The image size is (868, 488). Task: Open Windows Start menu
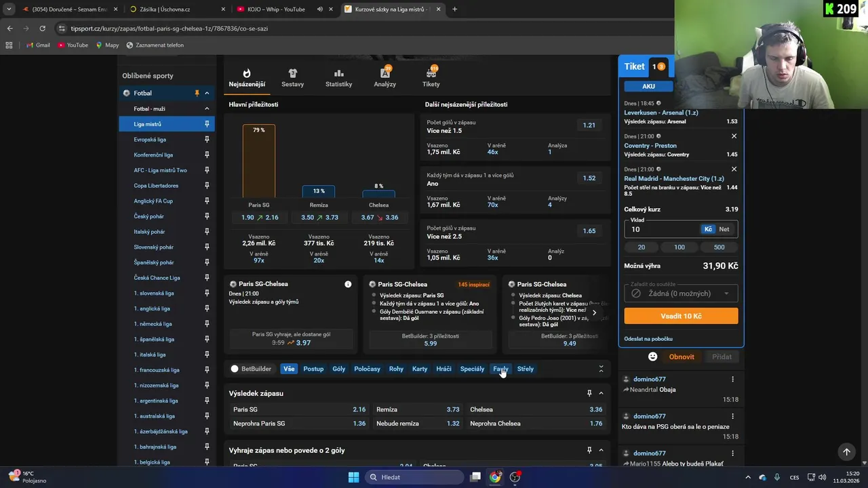pyautogui.click(x=353, y=477)
